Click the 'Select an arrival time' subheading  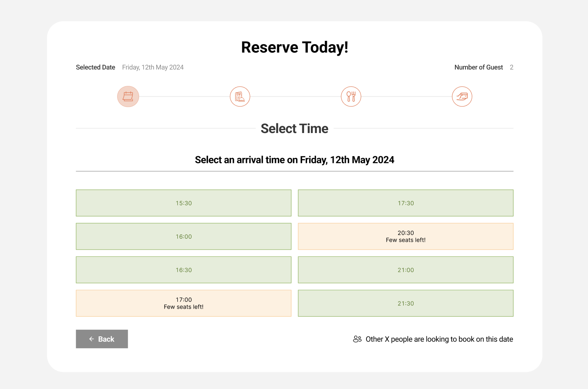tap(294, 160)
